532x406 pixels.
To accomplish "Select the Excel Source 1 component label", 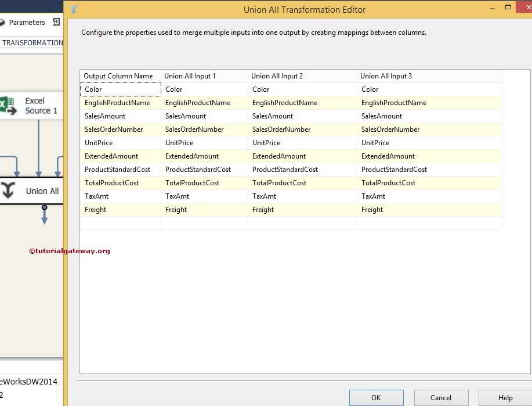I will click(x=41, y=105).
